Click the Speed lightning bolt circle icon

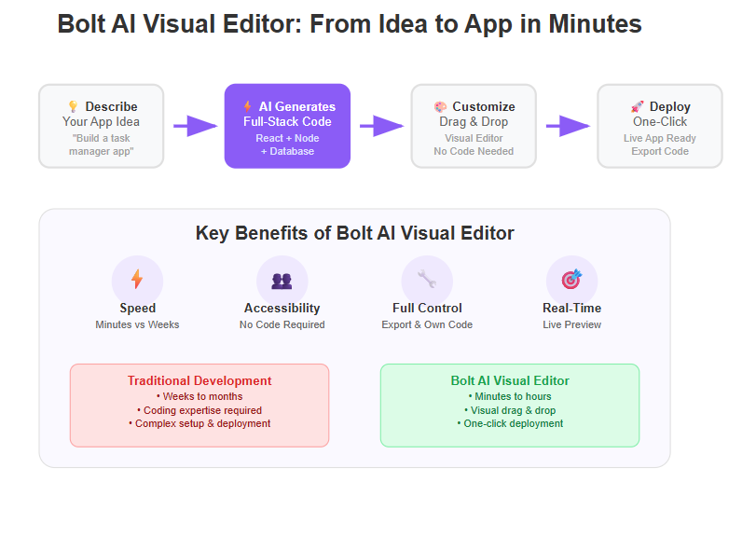pos(137,281)
